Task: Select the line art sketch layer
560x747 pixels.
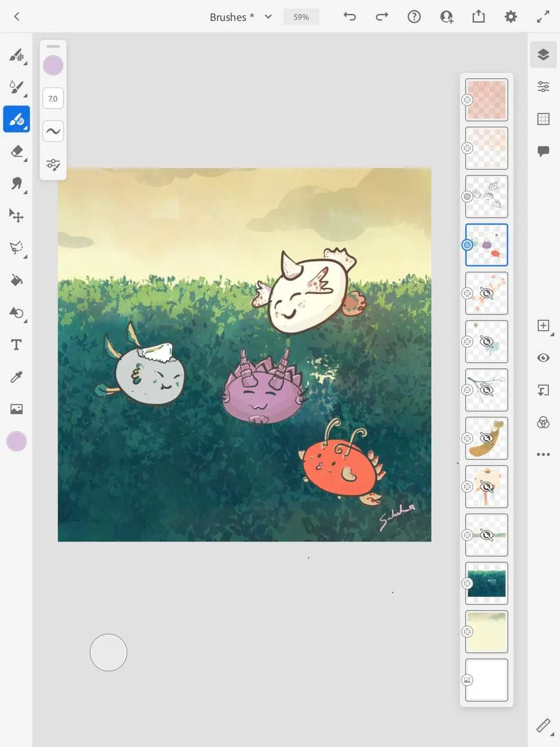Action: coord(487,197)
